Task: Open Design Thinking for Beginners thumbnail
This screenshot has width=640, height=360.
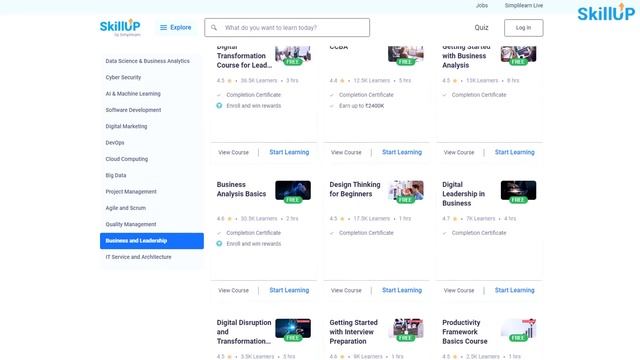Action: click(x=406, y=191)
